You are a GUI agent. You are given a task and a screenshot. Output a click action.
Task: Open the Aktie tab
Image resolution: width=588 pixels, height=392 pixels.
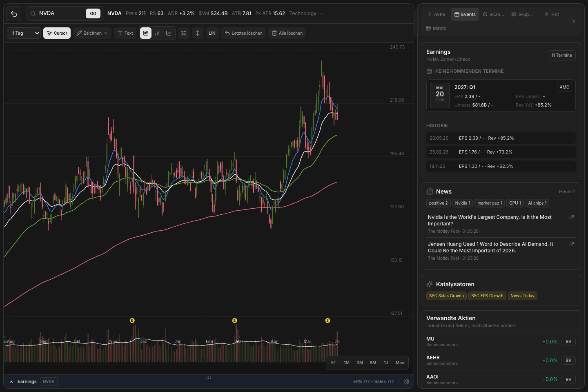436,14
